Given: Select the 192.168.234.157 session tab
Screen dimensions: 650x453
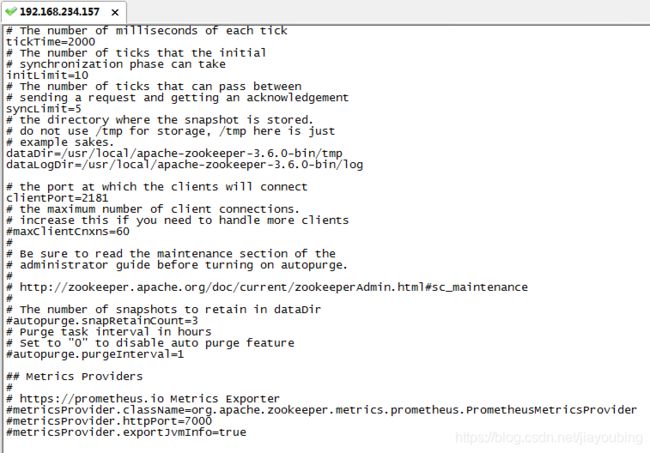Looking at the screenshot, I should (x=60, y=12).
